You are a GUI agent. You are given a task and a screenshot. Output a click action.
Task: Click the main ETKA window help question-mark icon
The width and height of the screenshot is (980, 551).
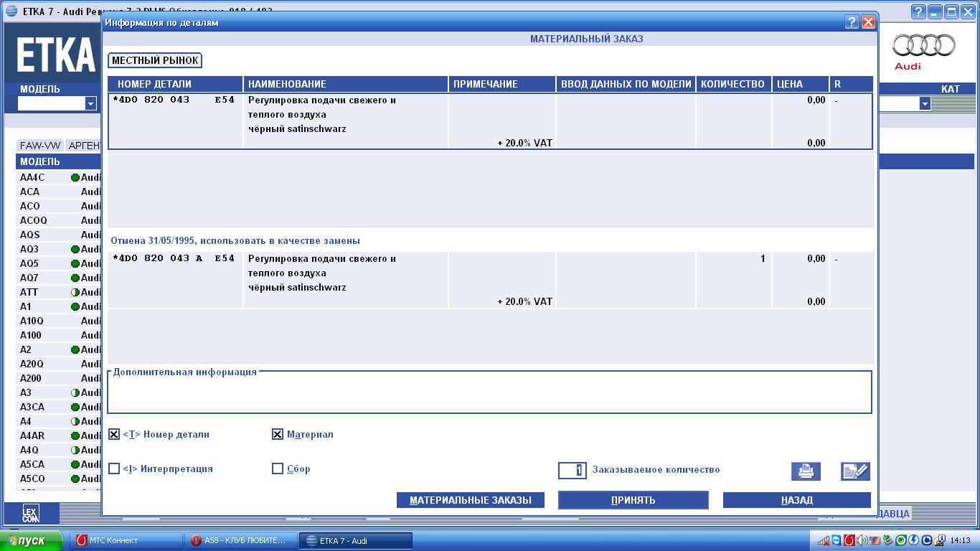click(x=918, y=11)
